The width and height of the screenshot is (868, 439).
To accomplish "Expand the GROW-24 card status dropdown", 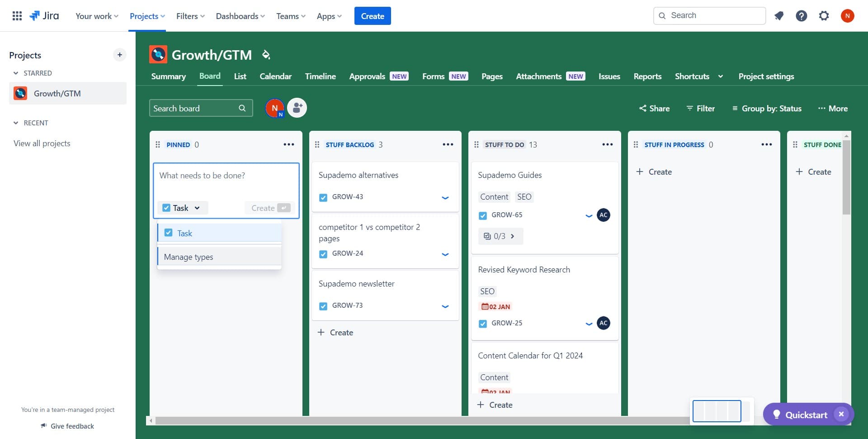I will click(445, 254).
